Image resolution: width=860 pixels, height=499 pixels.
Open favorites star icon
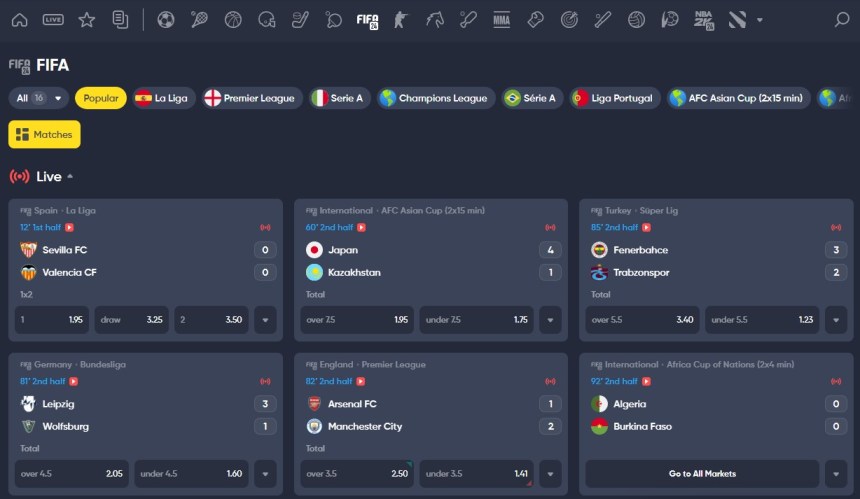tap(87, 20)
